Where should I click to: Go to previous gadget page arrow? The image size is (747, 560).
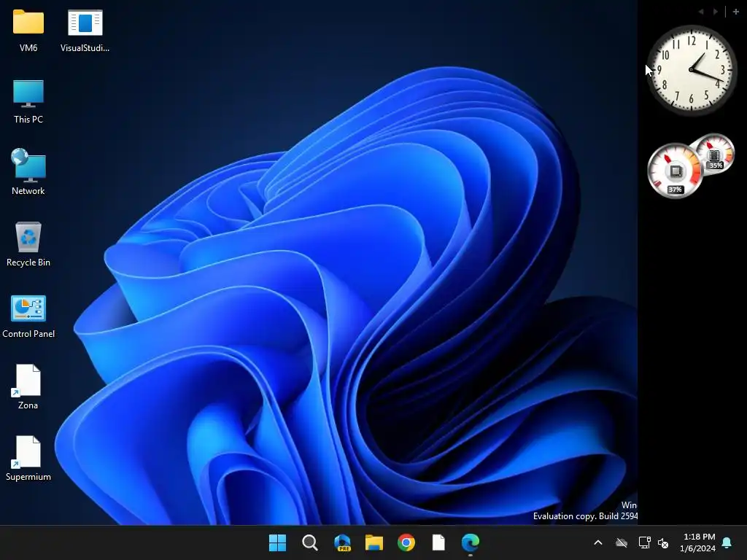click(701, 12)
